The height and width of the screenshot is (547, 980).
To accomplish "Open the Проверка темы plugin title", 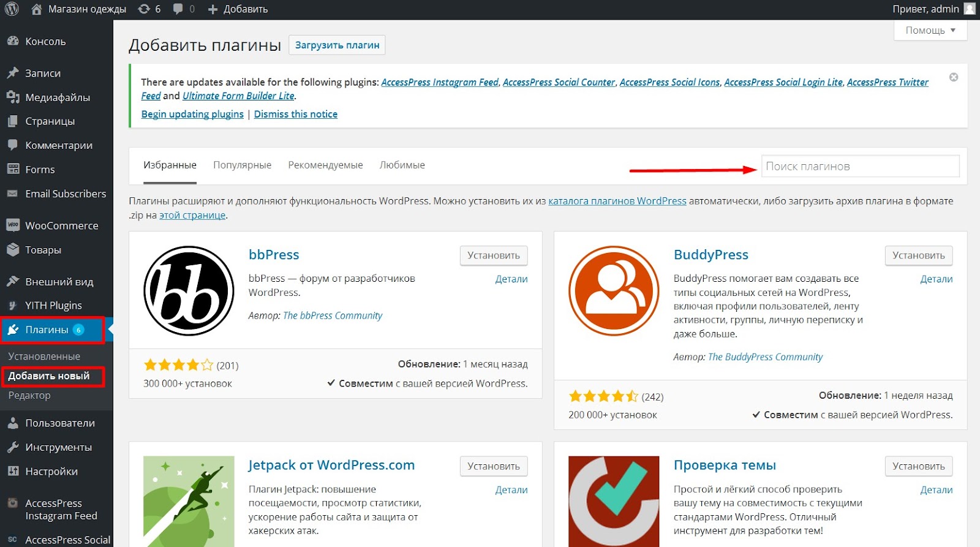I will point(725,465).
